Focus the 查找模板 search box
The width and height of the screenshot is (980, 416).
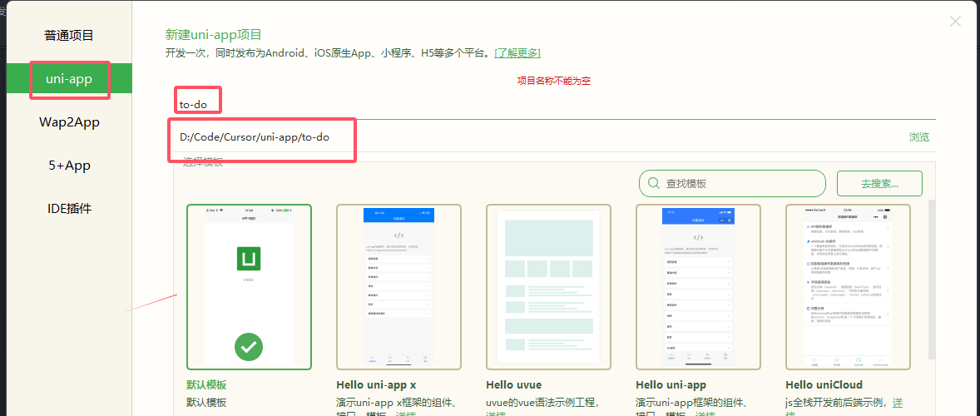coord(732,184)
